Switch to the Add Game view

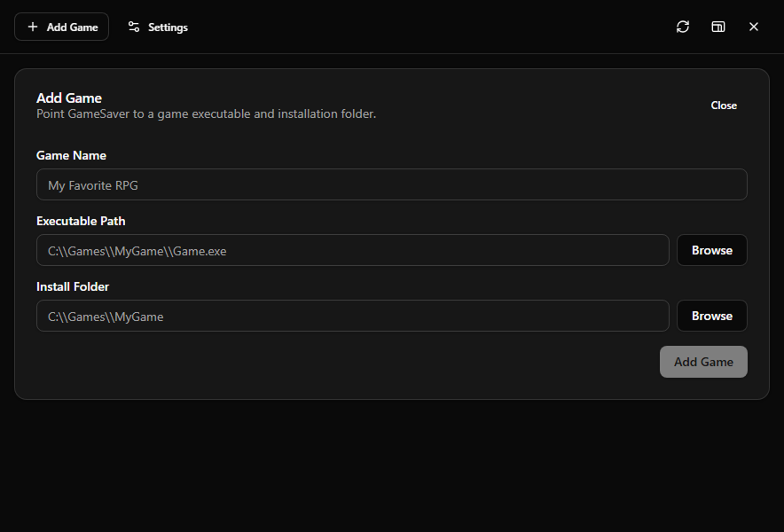pos(61,27)
